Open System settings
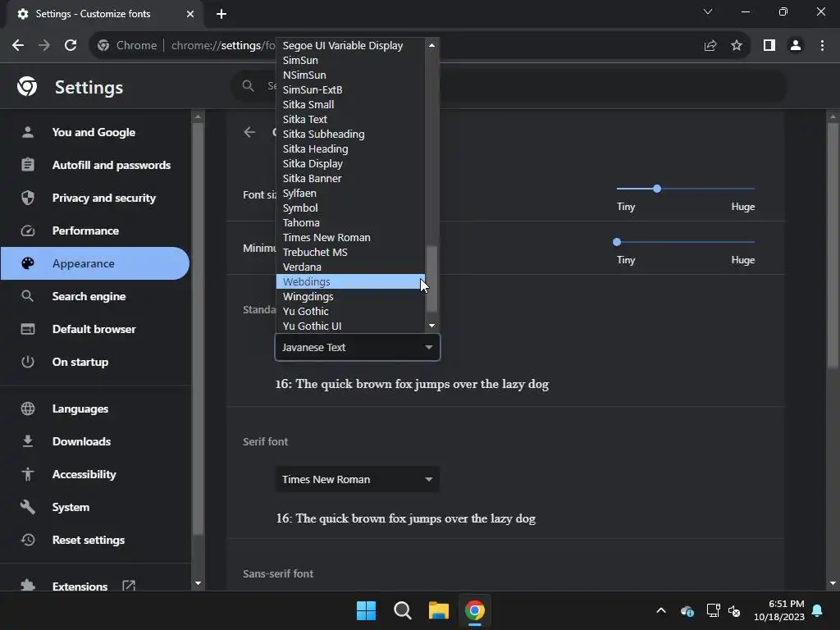Image resolution: width=840 pixels, height=630 pixels. click(95, 507)
